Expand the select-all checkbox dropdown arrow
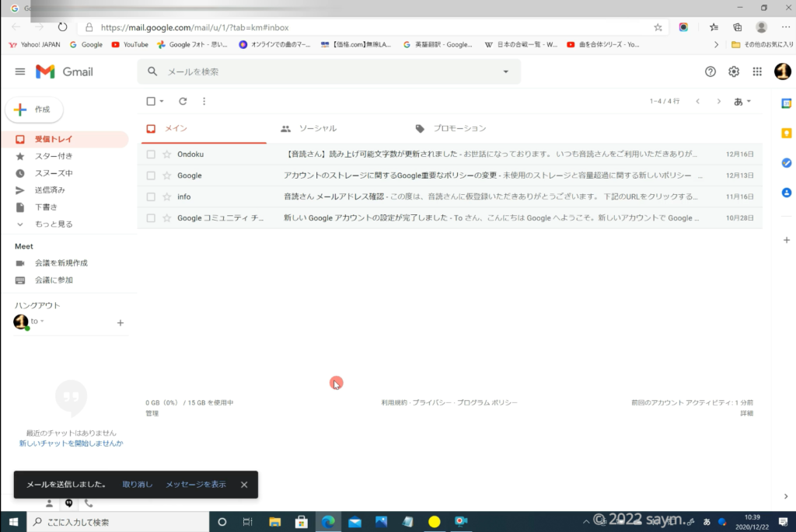This screenshot has height=532, width=796. tap(162, 101)
